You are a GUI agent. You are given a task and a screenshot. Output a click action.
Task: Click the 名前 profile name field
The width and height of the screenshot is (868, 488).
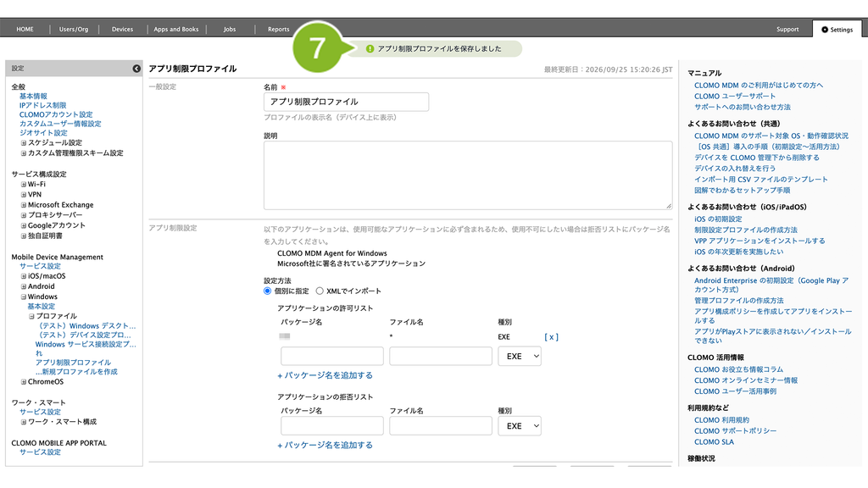click(346, 102)
